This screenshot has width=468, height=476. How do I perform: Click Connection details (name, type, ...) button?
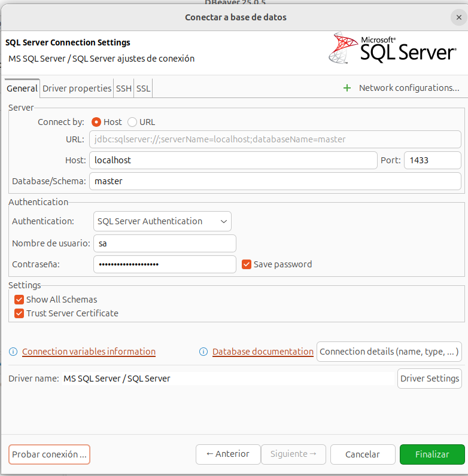(389, 352)
